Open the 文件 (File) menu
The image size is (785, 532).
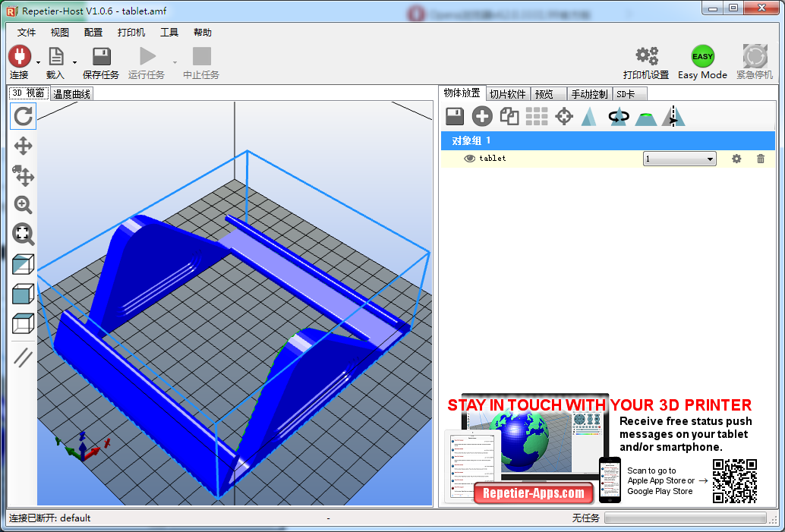click(x=27, y=33)
